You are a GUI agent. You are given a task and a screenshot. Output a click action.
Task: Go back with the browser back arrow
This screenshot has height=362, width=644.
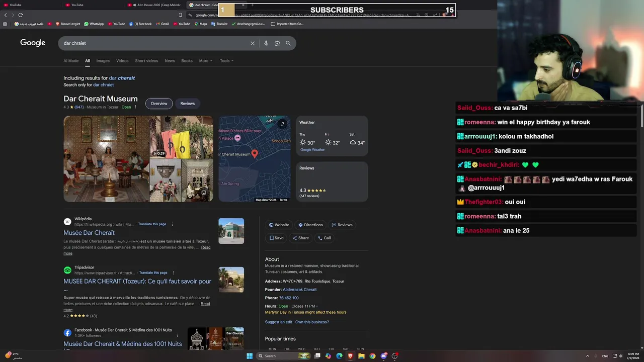click(x=6, y=15)
